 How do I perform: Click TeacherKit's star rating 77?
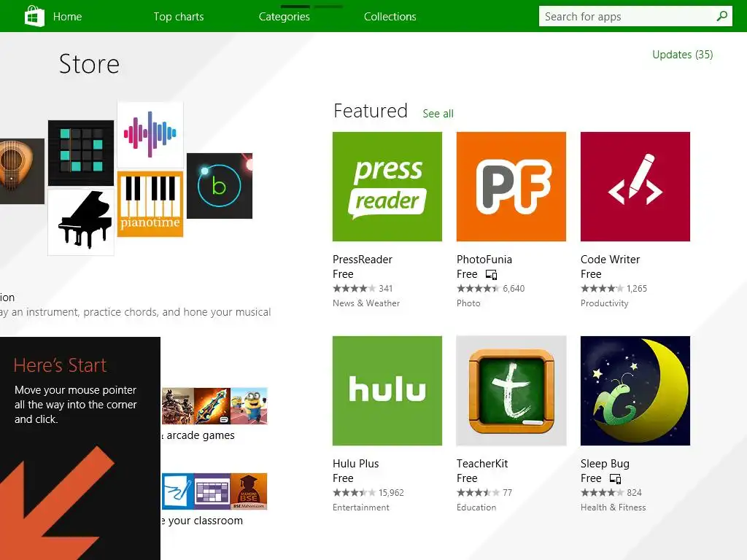point(484,493)
